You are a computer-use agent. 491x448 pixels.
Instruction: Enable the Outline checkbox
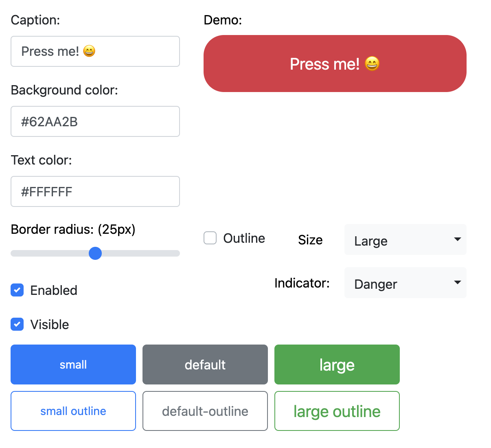210,238
